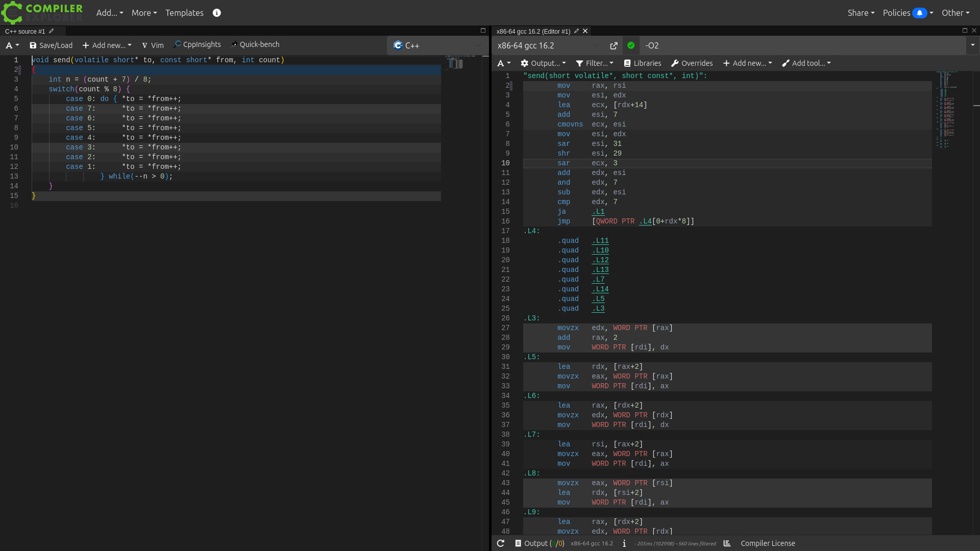Open compiler picker popout icon

pyautogui.click(x=614, y=46)
